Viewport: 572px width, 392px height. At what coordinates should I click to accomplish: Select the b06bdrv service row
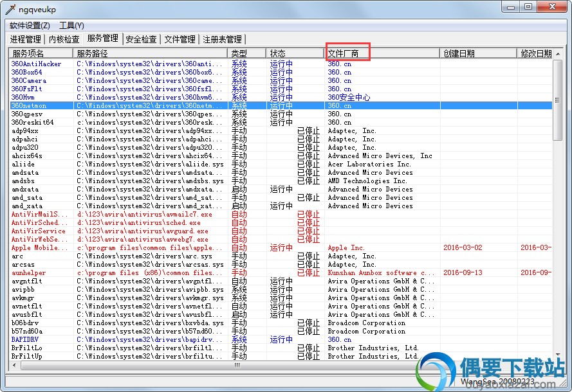[281, 323]
